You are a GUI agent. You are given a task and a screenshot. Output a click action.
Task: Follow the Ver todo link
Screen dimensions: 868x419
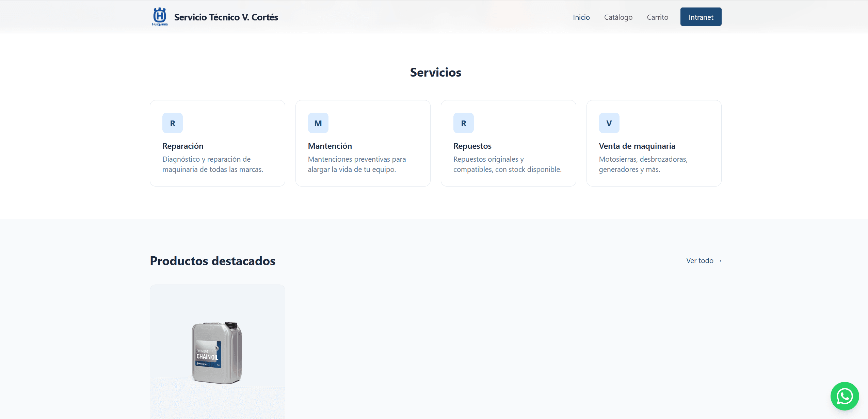704,260
